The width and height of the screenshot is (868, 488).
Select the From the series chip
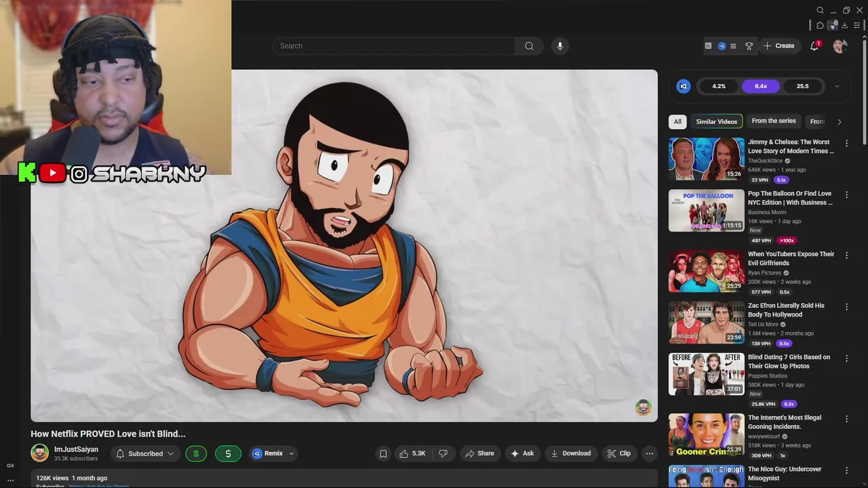[x=774, y=121]
